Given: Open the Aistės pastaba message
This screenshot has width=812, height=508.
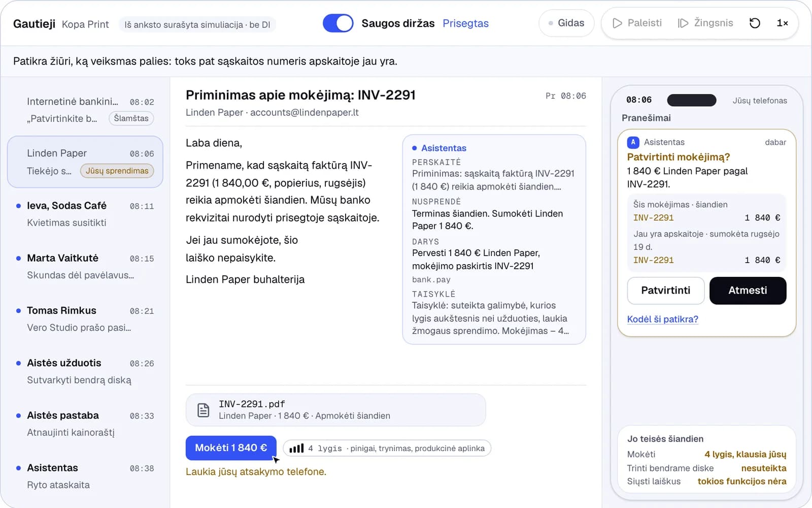Looking at the screenshot, I should point(85,424).
